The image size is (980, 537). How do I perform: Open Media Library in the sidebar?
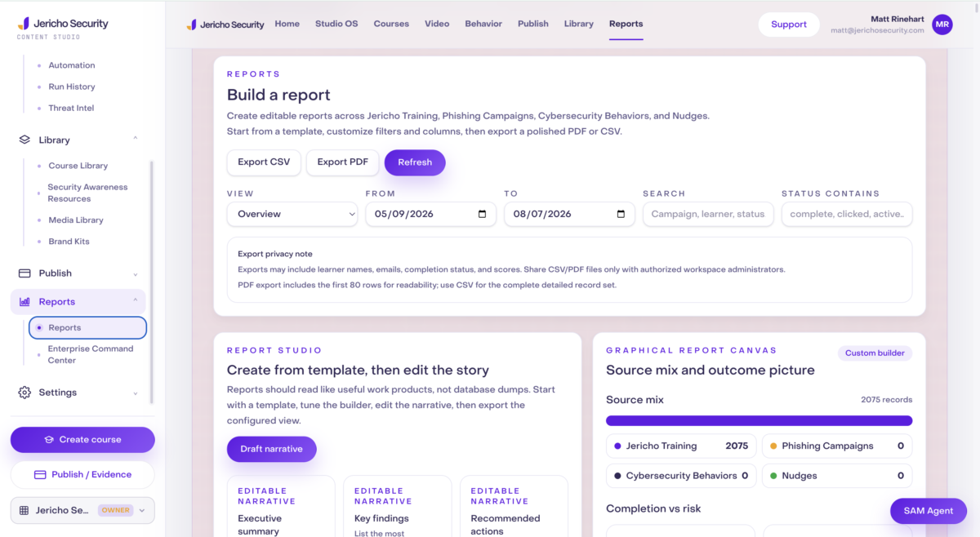[76, 220]
